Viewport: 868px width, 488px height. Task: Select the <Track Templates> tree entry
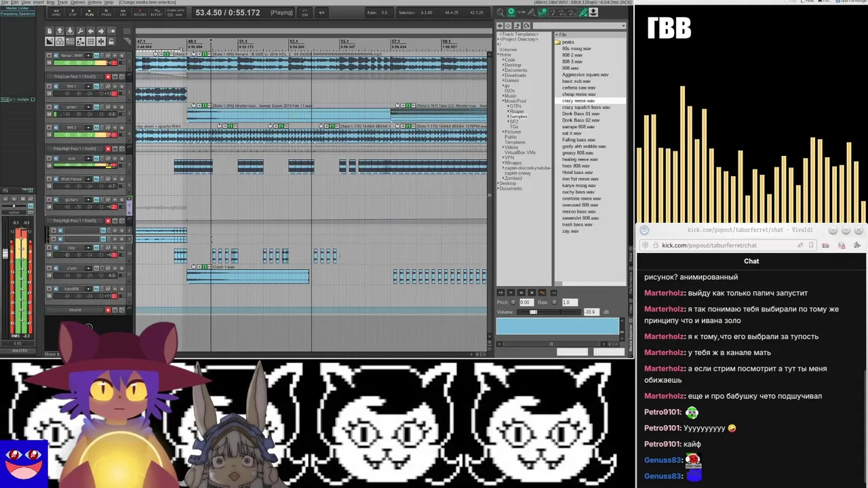coord(519,34)
